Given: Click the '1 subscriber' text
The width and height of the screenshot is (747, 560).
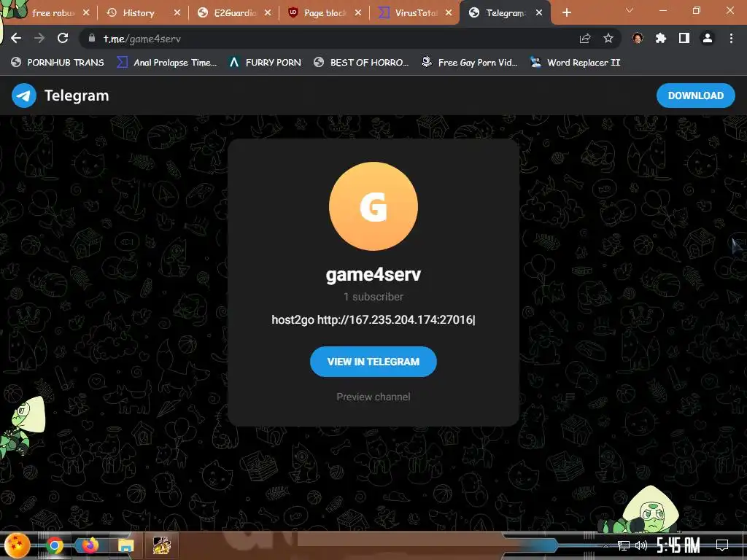Looking at the screenshot, I should click(x=373, y=297).
